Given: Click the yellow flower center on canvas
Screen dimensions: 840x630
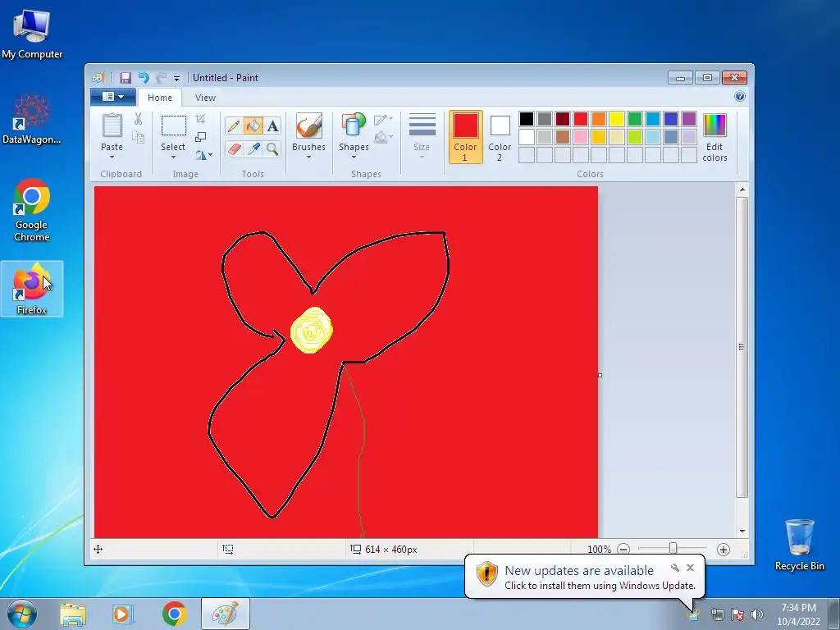Looking at the screenshot, I should coord(311,331).
